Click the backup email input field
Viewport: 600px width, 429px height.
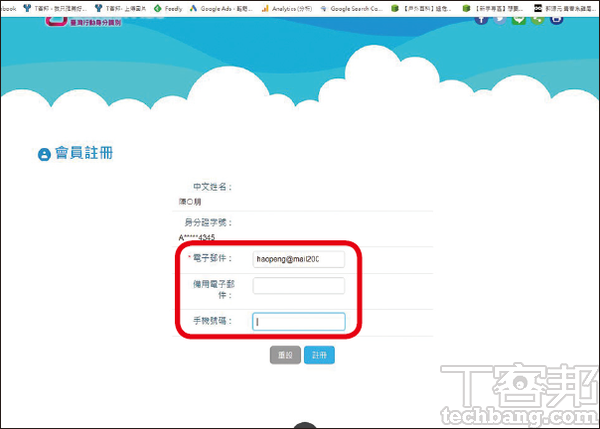pyautogui.click(x=298, y=286)
